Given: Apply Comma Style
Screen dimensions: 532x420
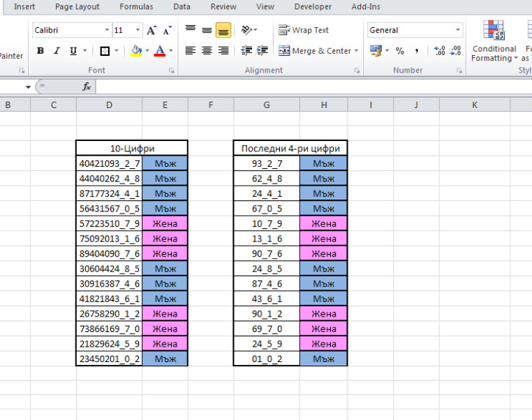Looking at the screenshot, I should [416, 51].
